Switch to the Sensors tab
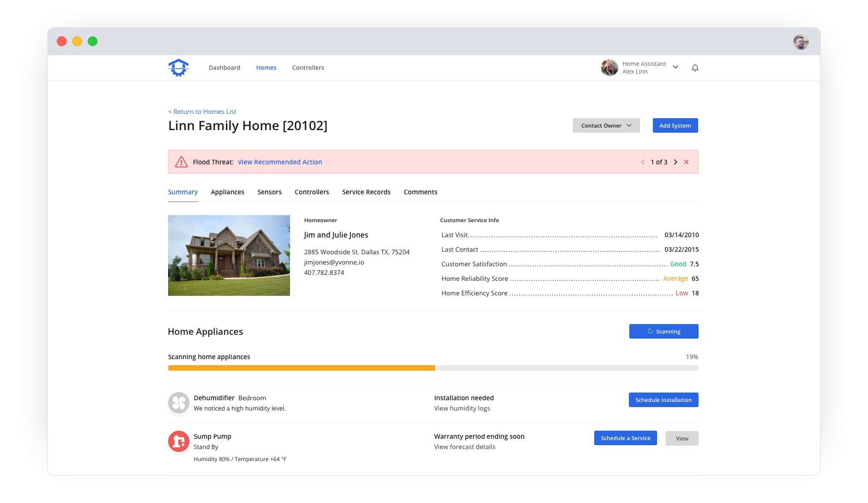Screen dimensions: 868x503 pyautogui.click(x=270, y=192)
